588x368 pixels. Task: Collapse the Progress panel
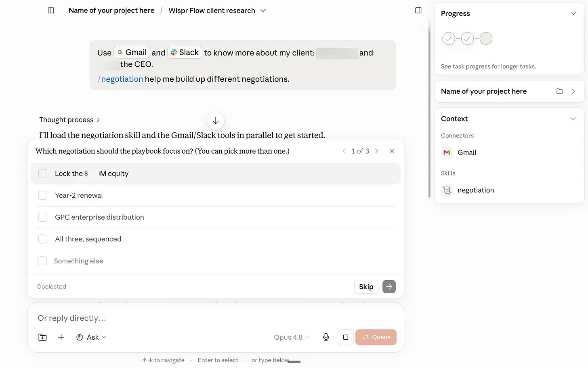coord(573,13)
